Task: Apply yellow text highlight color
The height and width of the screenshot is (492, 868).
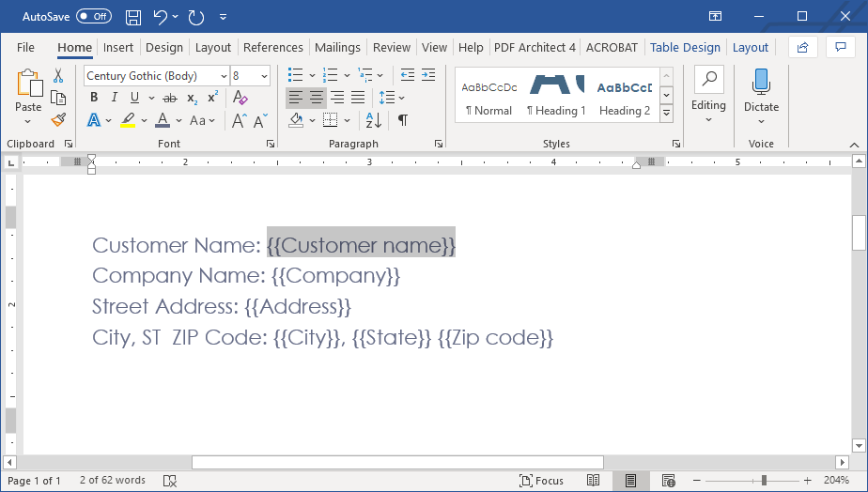Action: coord(128,120)
